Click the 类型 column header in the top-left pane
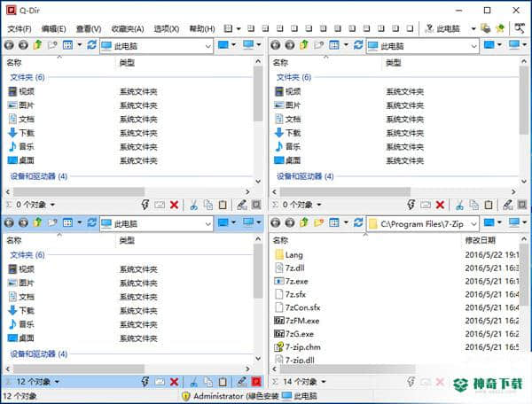Image resolution: width=532 pixels, height=404 pixels. [127, 63]
